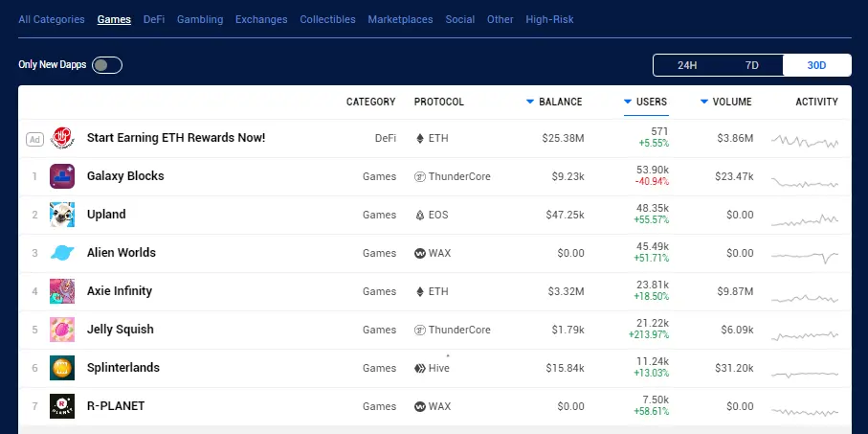Click the -40.94% user change value
This screenshot has height=434, width=868.
652,182
